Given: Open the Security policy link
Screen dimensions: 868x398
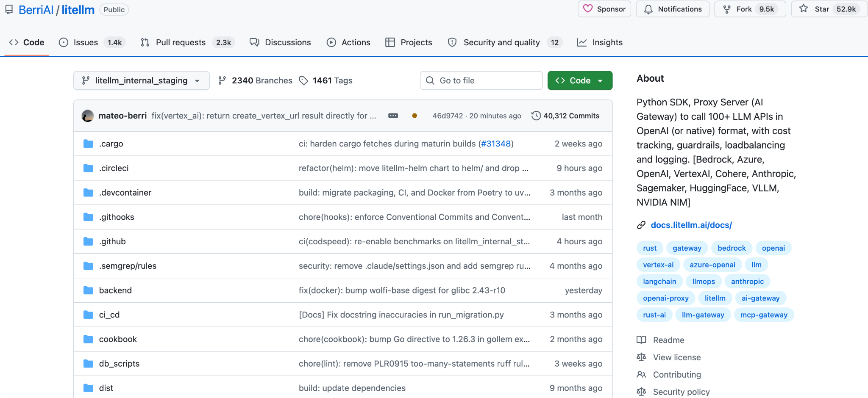Looking at the screenshot, I should [681, 392].
